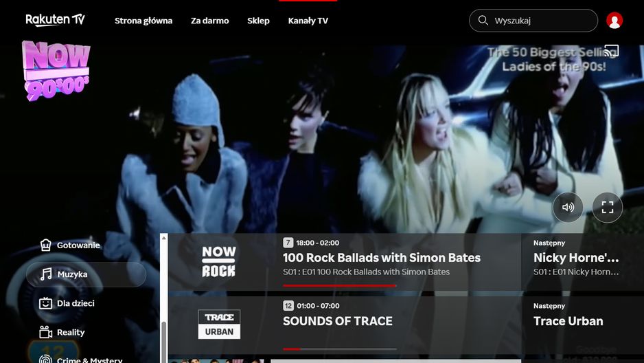Click the channel list scroll-up arrow

164,238
